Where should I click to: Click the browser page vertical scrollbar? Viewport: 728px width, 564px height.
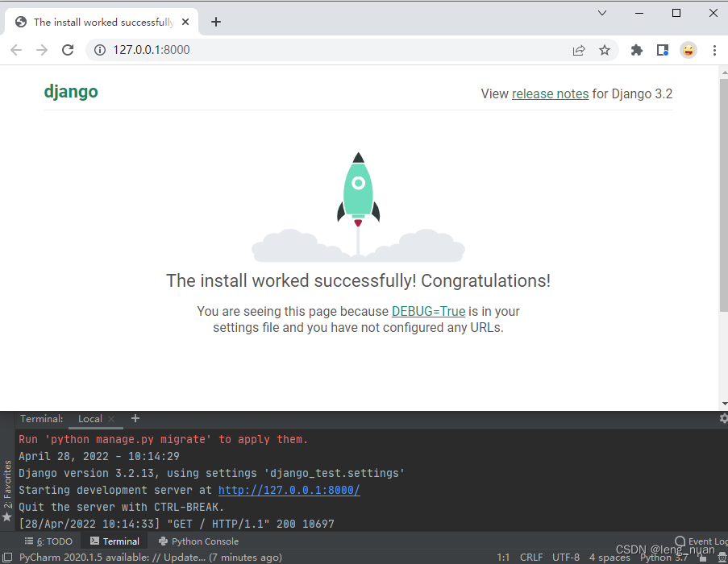click(724, 195)
